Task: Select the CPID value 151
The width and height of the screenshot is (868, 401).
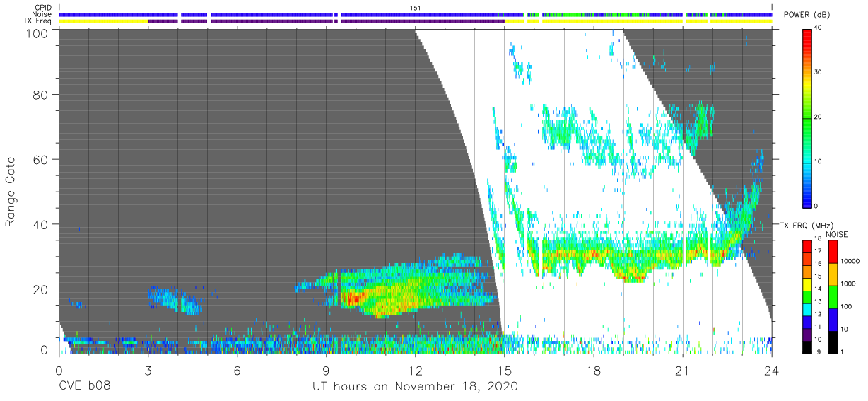Action: coord(416,8)
